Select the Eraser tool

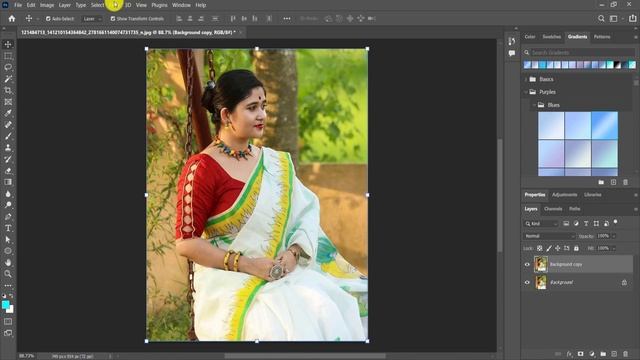coord(8,171)
